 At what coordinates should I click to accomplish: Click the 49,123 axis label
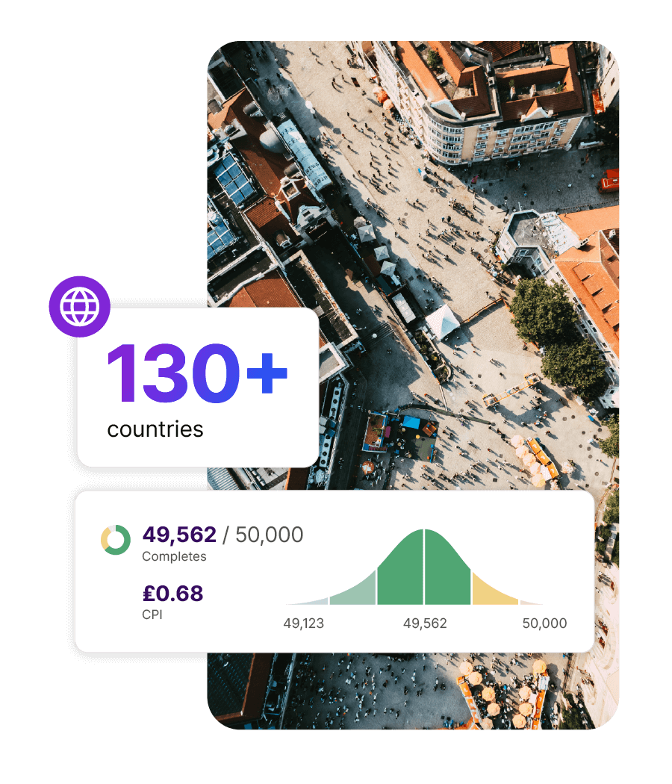[303, 623]
